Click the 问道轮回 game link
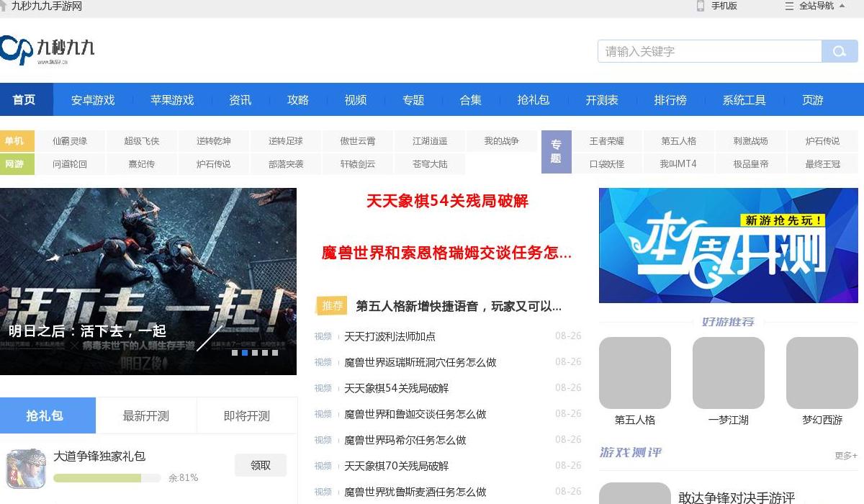864x504 pixels. 70,164
